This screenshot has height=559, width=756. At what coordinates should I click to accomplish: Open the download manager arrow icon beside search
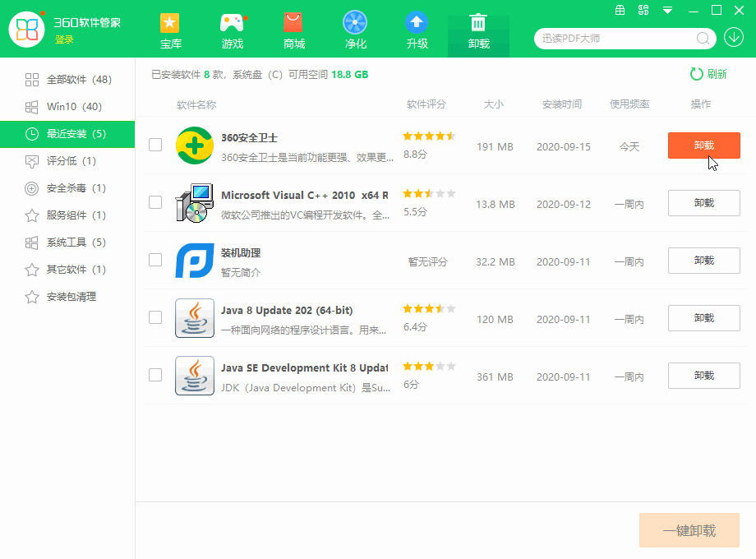pos(734,37)
